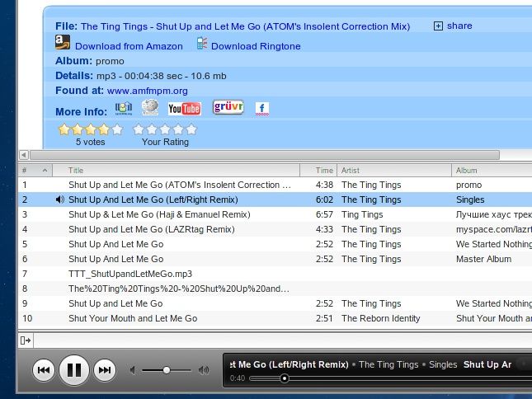Open the file title link for ATOM's Insolent Correction Mix

click(x=245, y=26)
